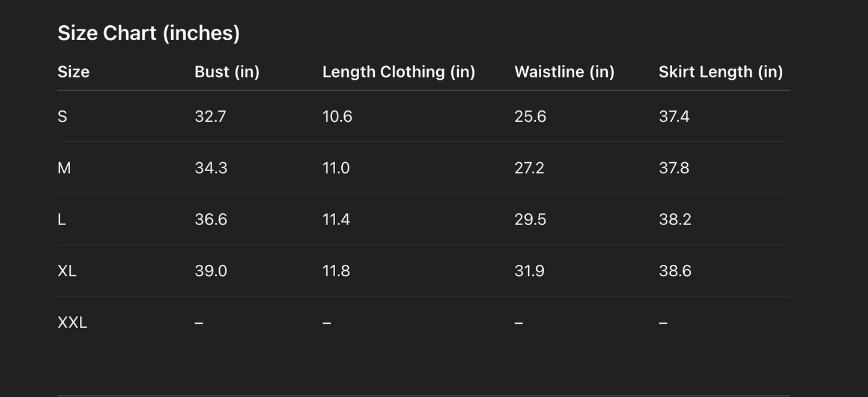Click the 32.7 bust value

210,117
